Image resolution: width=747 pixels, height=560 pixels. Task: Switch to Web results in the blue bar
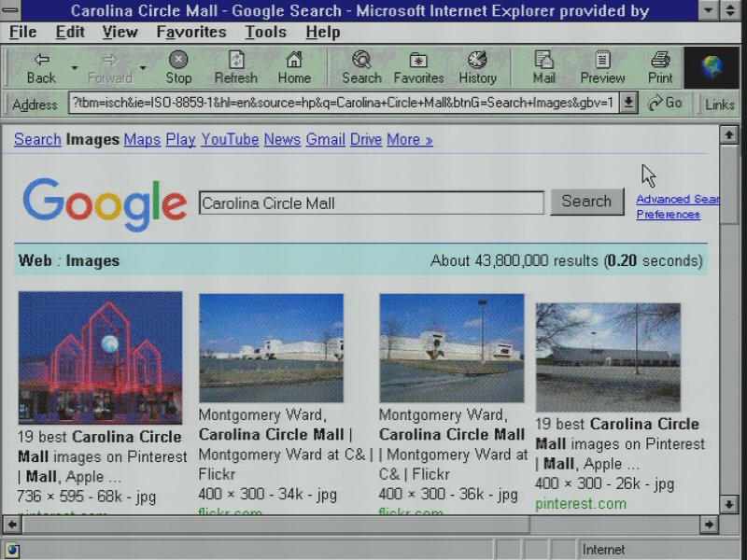(35, 260)
